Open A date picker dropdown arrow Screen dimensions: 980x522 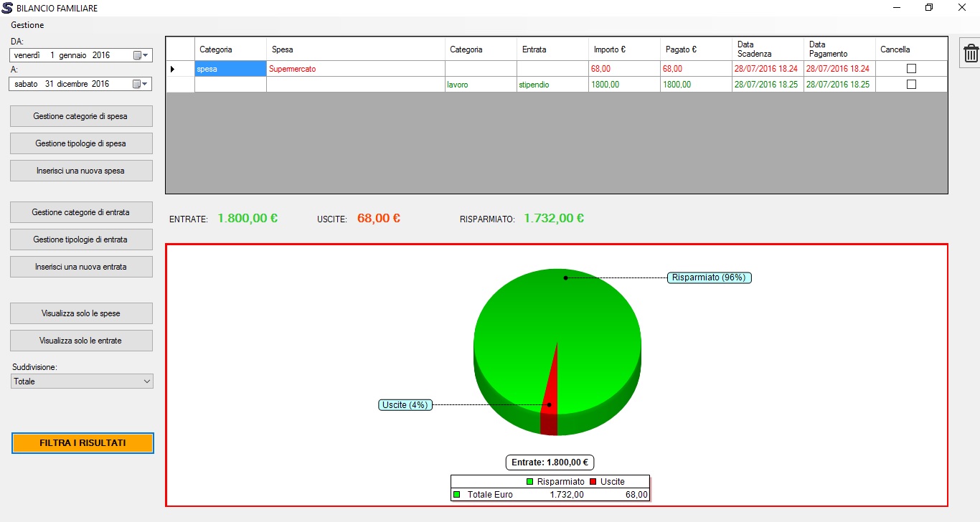[x=146, y=84]
